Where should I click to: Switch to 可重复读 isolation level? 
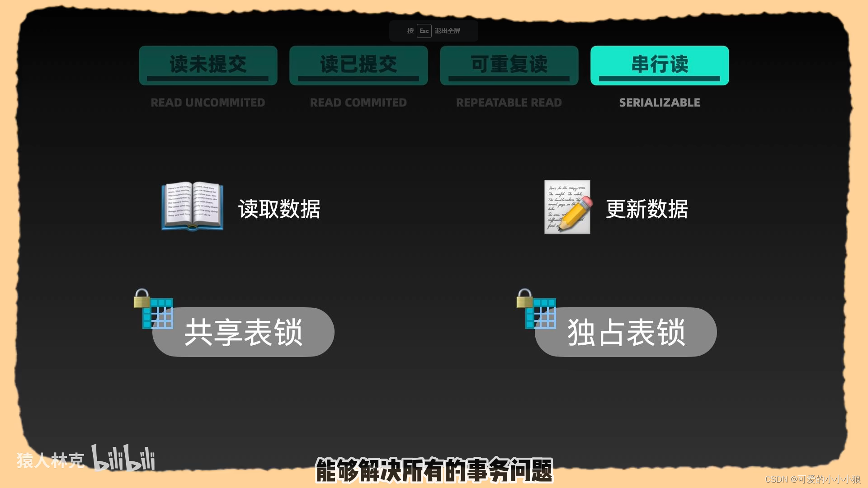pyautogui.click(x=509, y=65)
